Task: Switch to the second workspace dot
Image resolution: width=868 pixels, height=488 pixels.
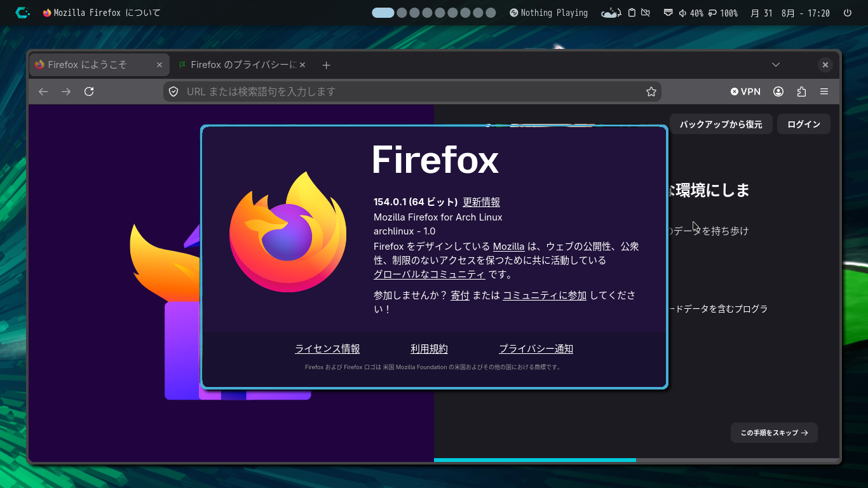Action: pyautogui.click(x=402, y=13)
